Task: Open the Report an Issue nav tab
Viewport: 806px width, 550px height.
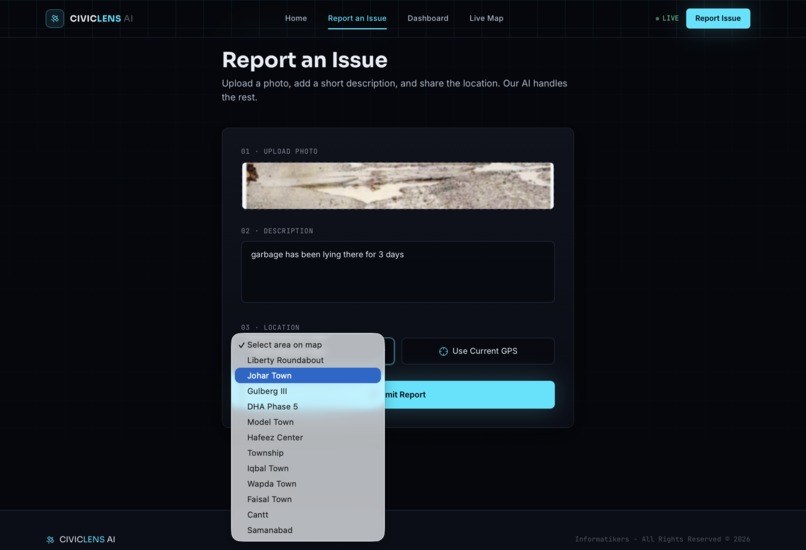Action: (x=357, y=18)
